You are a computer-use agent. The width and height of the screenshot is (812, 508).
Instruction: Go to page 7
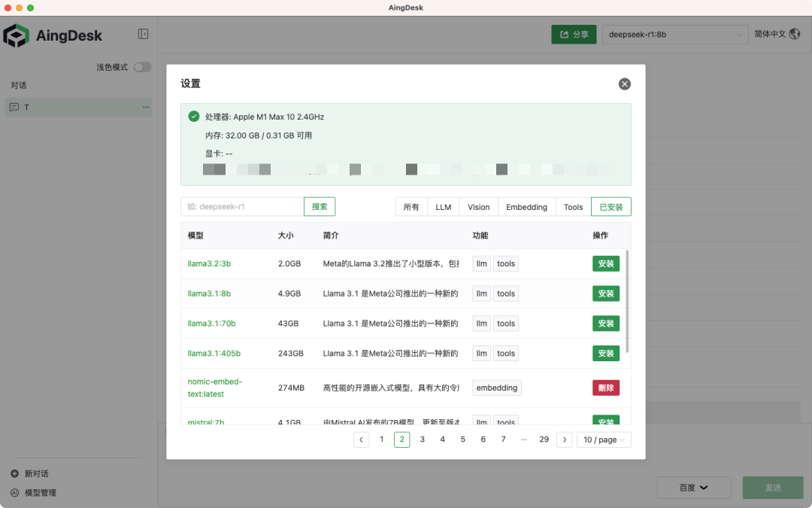coord(503,440)
